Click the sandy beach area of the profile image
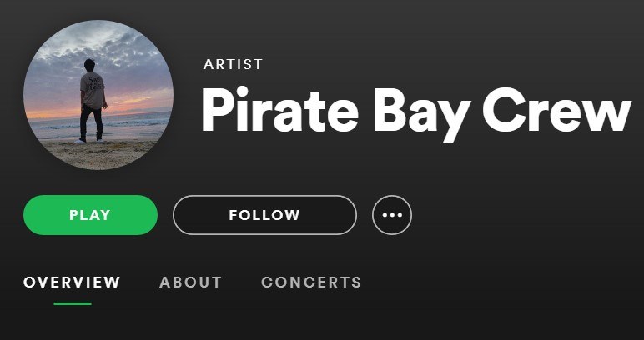Screen dimensions: 644x340 (x=98, y=154)
